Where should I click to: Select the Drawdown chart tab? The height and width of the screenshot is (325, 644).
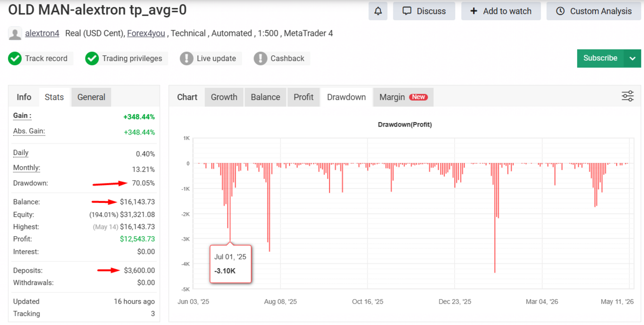(346, 97)
